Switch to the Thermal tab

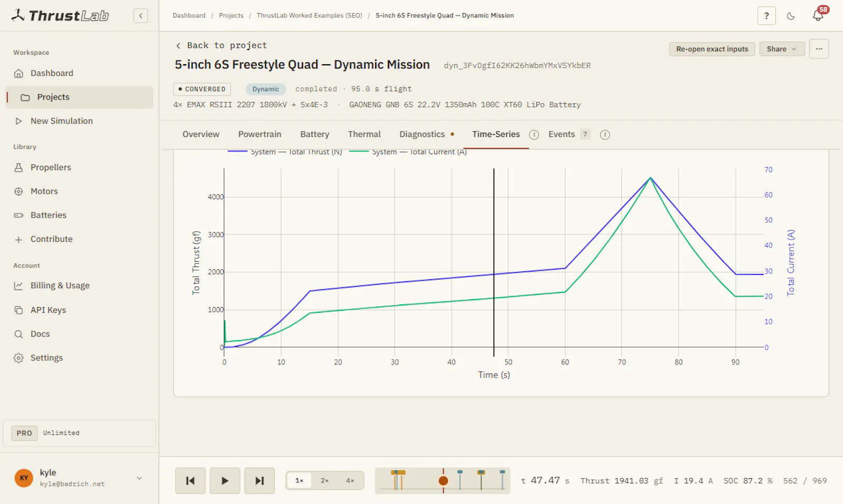coord(364,134)
